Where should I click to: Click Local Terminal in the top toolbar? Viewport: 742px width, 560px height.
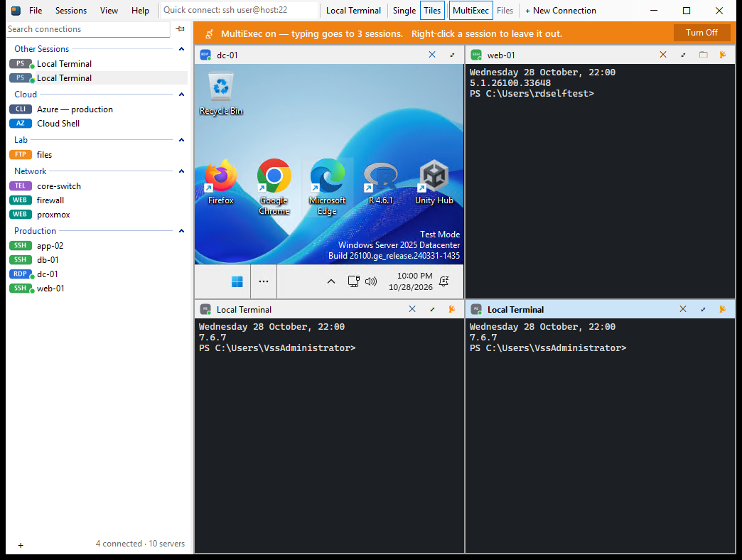coord(353,11)
